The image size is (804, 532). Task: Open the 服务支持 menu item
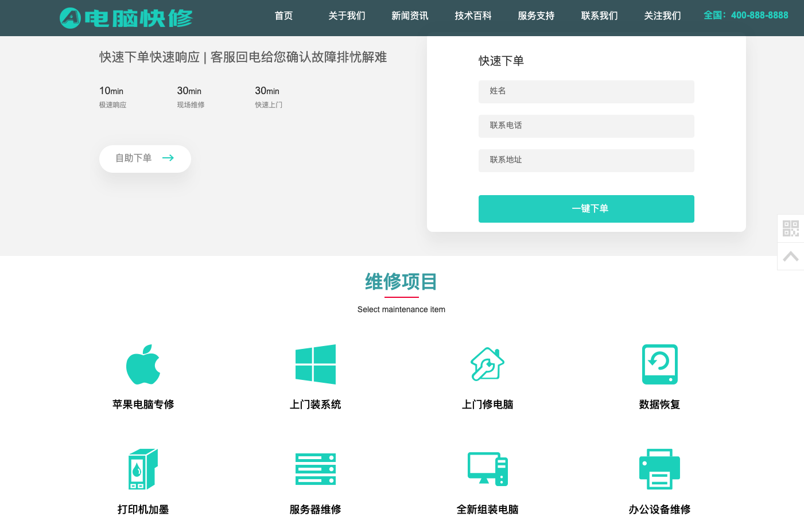point(537,15)
